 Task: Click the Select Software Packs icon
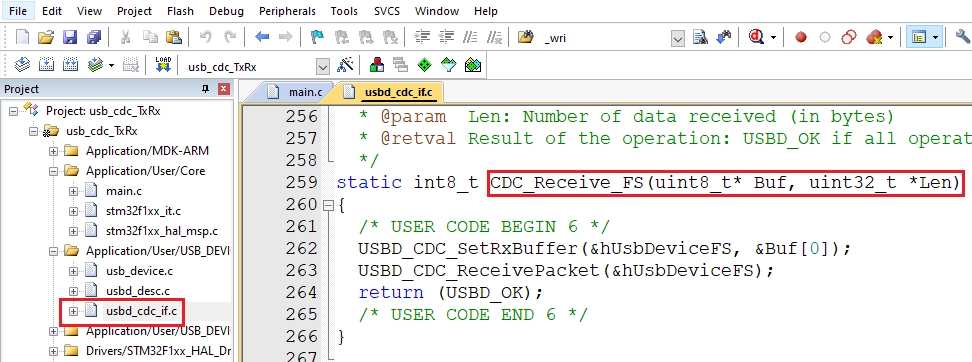pos(449,65)
